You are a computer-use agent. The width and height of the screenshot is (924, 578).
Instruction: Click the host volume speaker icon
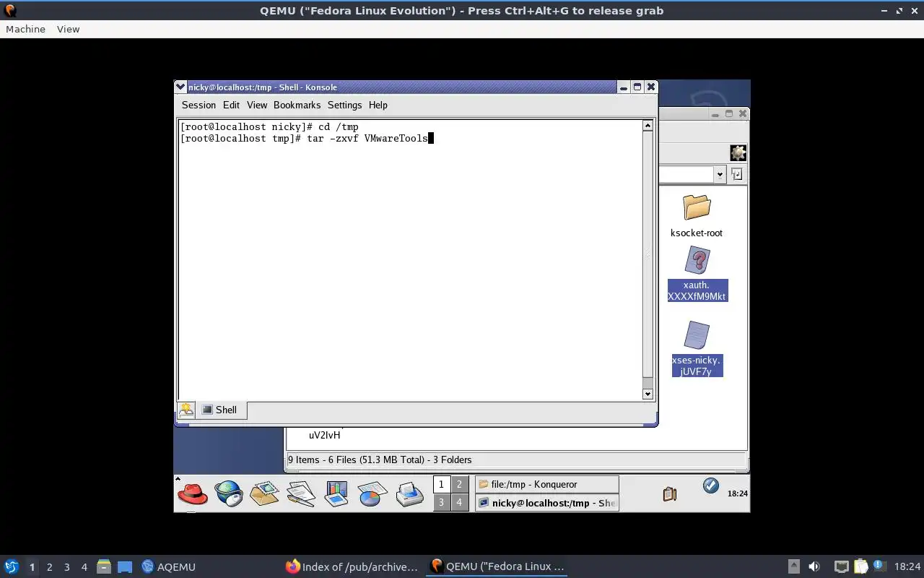click(x=814, y=566)
